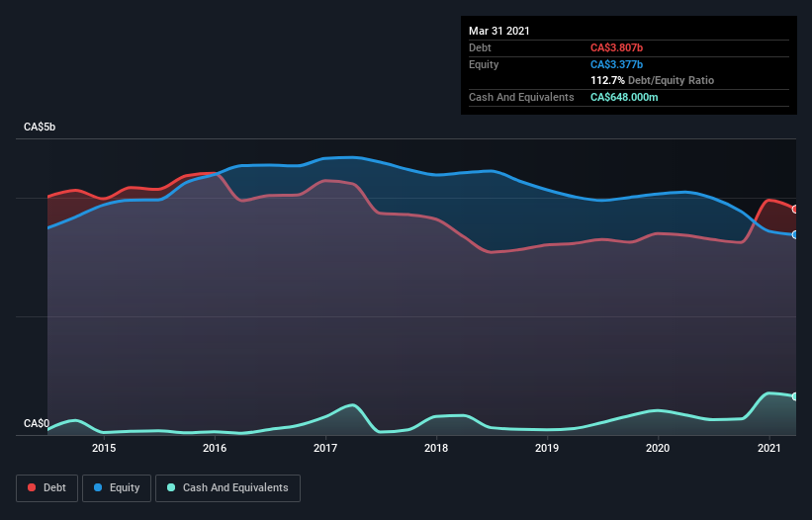Click the CA$5b y-axis label

point(40,127)
